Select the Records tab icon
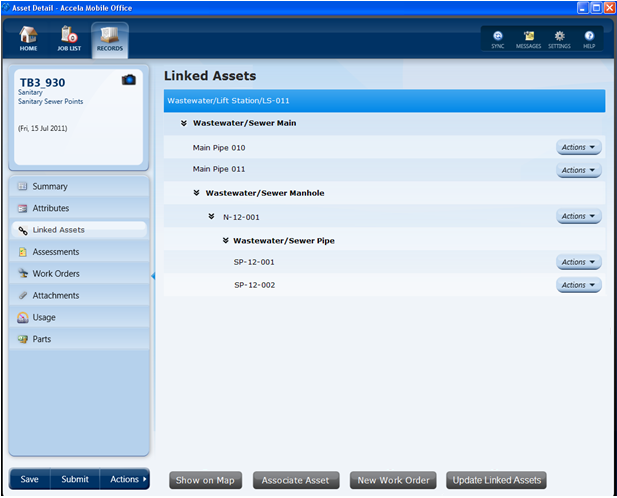This screenshot has width=617, height=498. [109, 38]
